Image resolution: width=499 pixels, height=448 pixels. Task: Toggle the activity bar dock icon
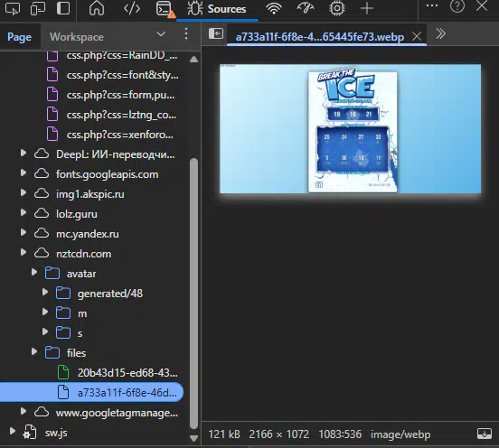pos(63,8)
